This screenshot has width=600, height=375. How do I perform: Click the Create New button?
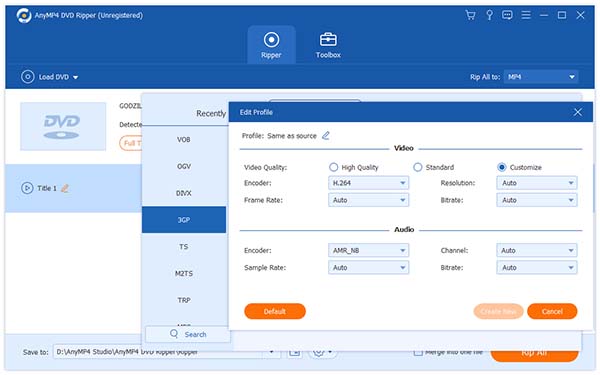click(498, 311)
